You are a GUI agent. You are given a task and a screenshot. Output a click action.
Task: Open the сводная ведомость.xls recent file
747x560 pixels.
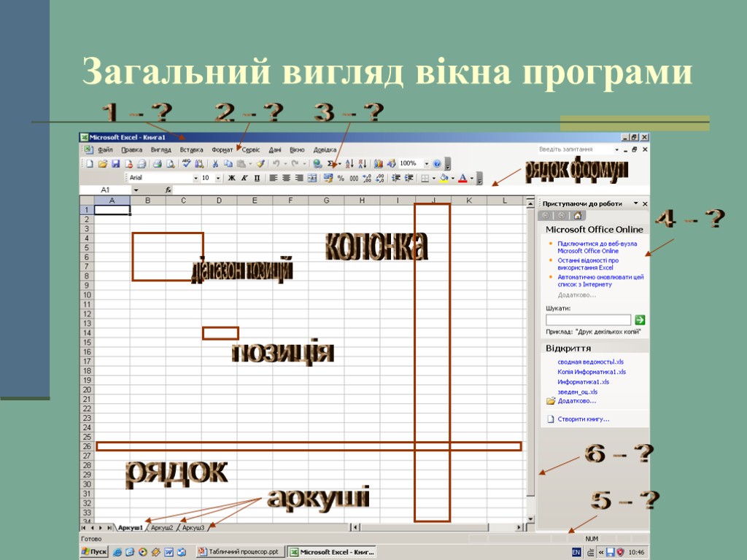coord(590,362)
